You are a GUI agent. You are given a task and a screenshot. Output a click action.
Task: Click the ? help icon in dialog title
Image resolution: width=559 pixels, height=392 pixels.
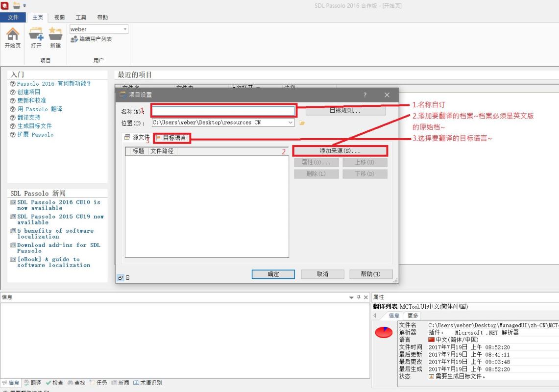365,95
